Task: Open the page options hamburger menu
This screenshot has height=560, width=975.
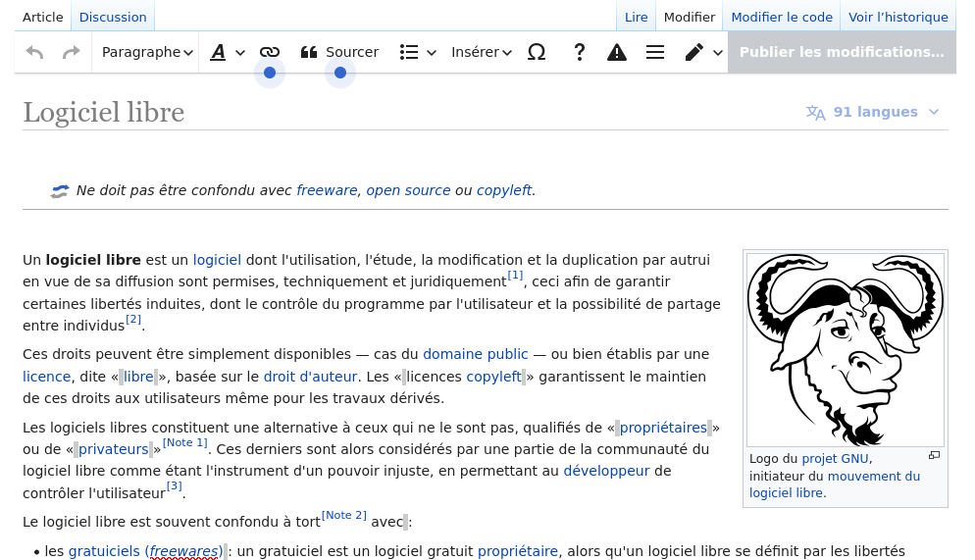Action: coord(655,52)
